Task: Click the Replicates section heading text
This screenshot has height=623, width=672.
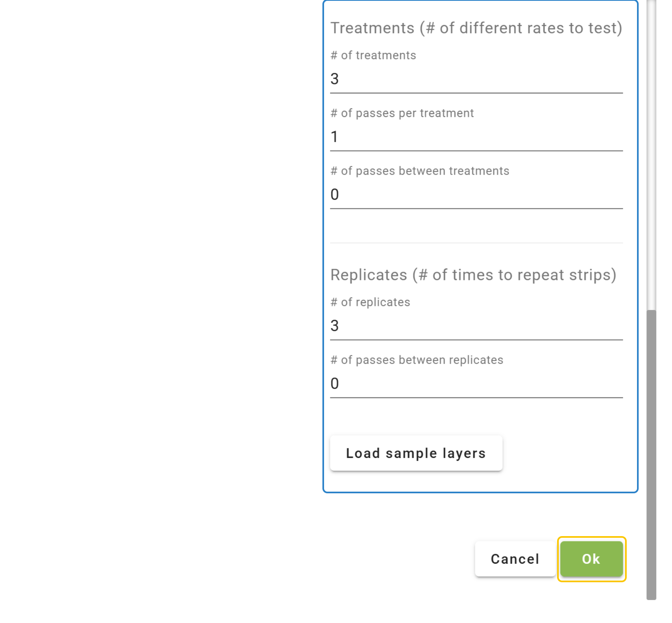Action: (x=473, y=275)
